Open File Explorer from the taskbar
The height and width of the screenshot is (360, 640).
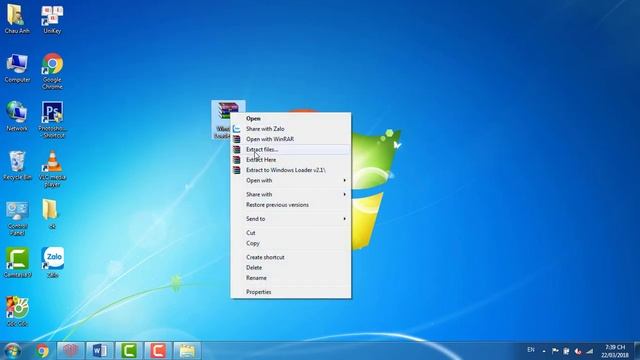coord(187,351)
